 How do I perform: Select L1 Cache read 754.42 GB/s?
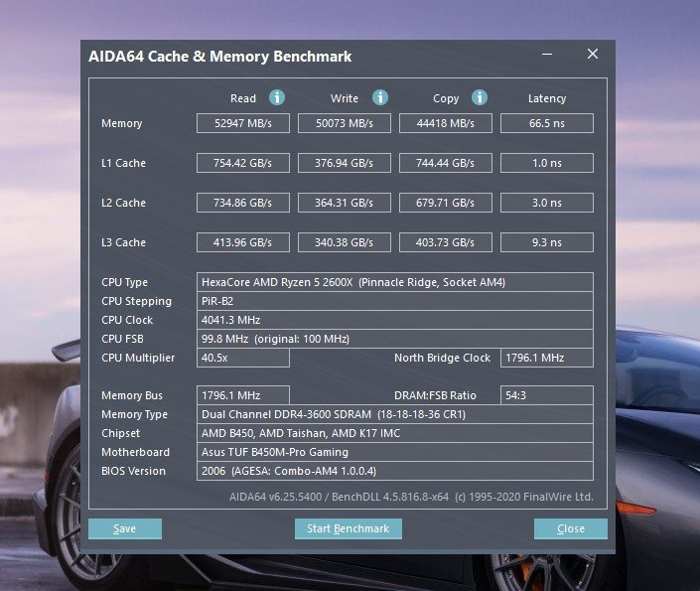(243, 163)
